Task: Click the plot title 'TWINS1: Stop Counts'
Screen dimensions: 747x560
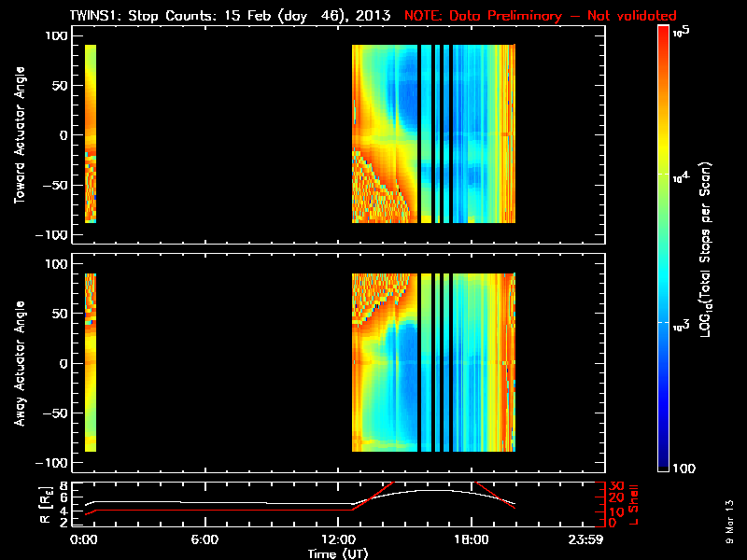Action: pos(142,16)
